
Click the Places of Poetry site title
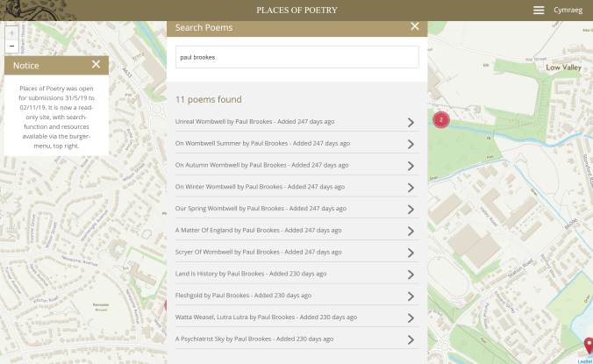296,11
